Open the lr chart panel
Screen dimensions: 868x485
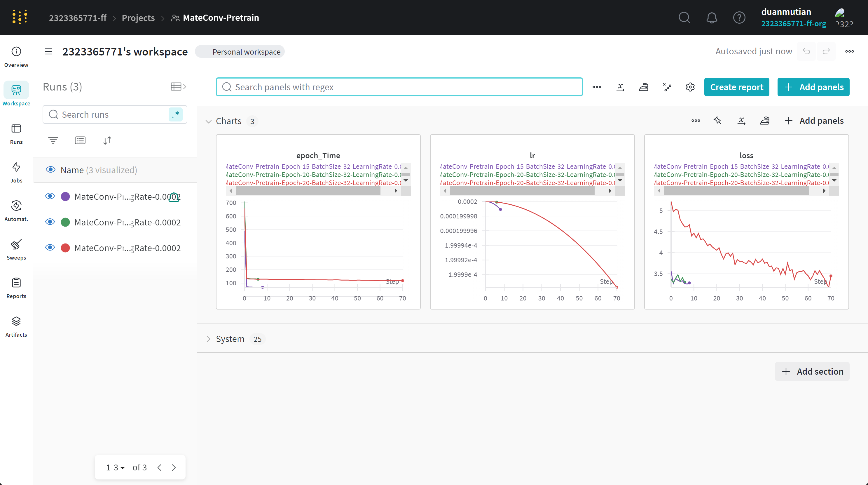pyautogui.click(x=532, y=222)
